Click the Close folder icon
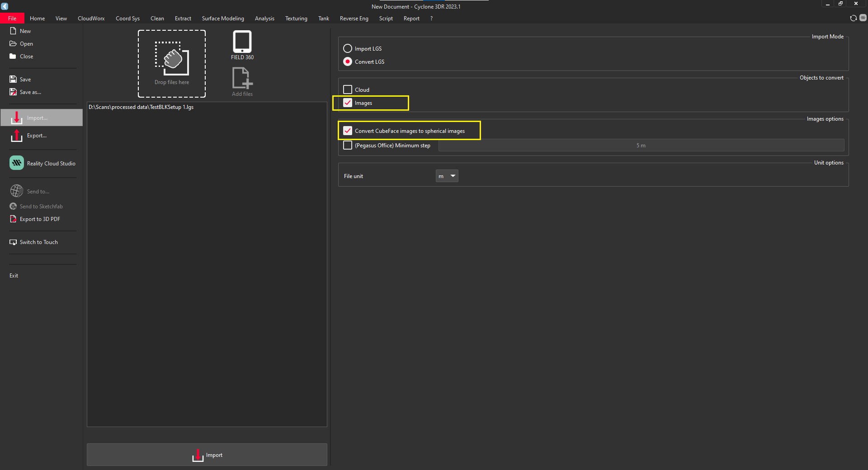Viewport: 868px width, 470px height. 13,56
